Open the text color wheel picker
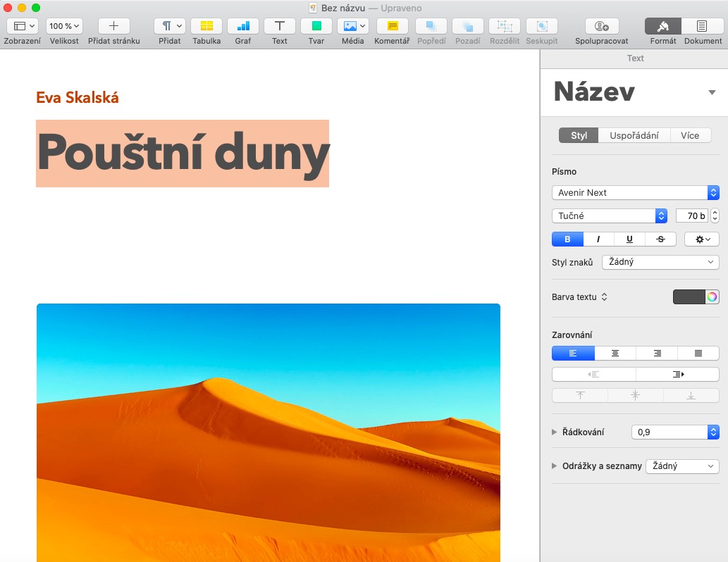728x562 pixels. (712, 297)
